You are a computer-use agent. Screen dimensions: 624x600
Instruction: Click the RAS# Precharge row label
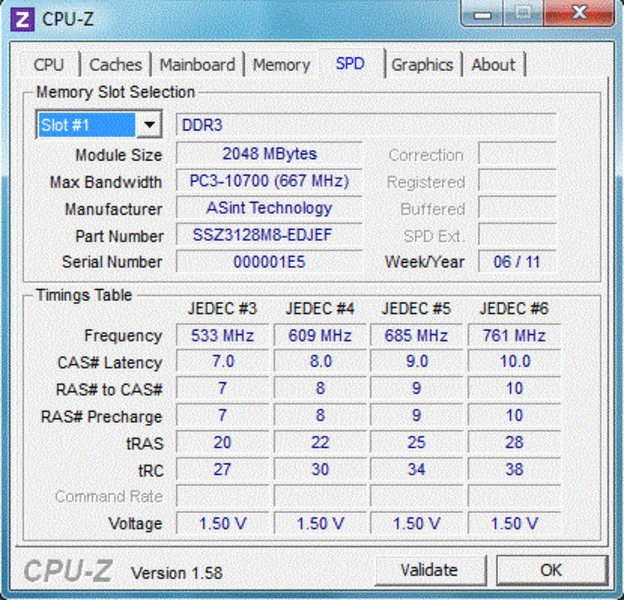coord(101,417)
